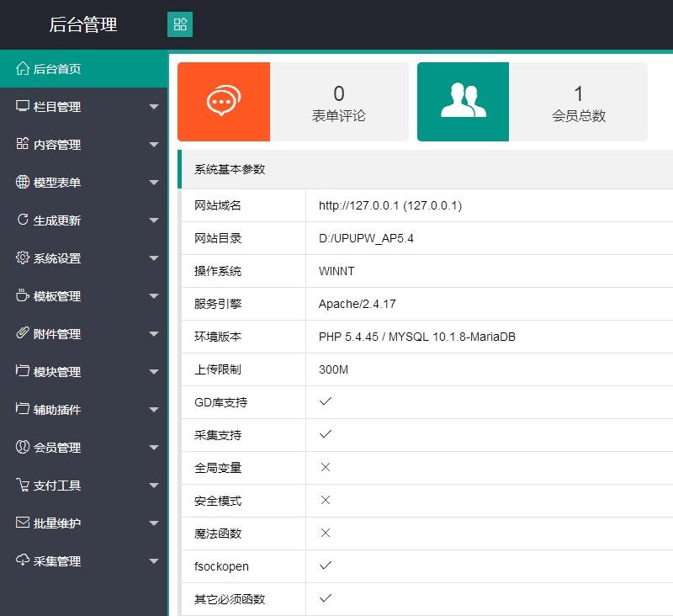This screenshot has height=616, width=673.
Task: Click the monitor icon beside 栏目管理
Action: pos(23,107)
